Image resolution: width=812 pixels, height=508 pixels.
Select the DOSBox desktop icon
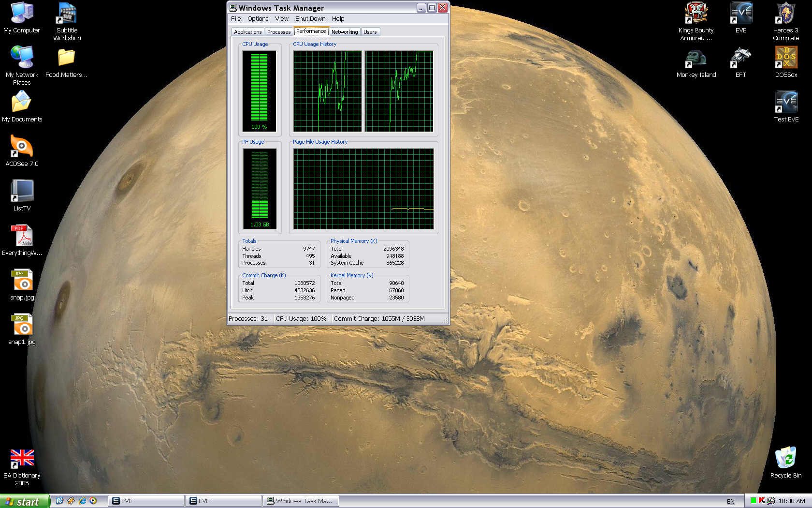coord(786,58)
